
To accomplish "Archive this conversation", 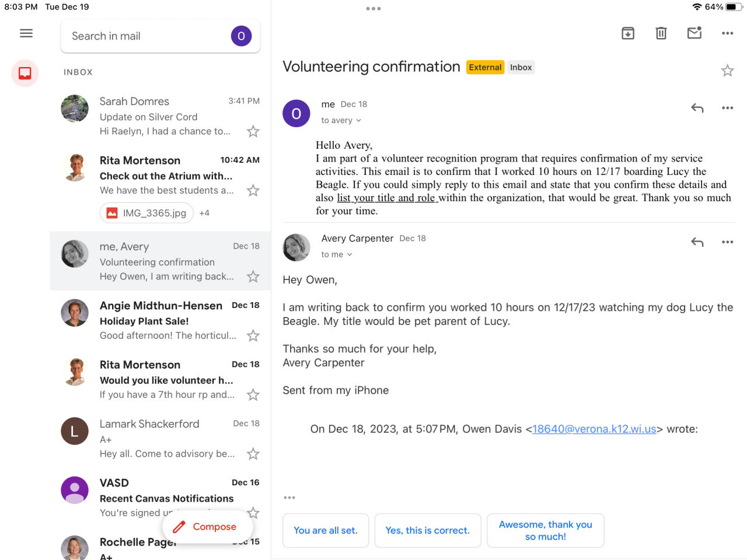I will point(628,33).
